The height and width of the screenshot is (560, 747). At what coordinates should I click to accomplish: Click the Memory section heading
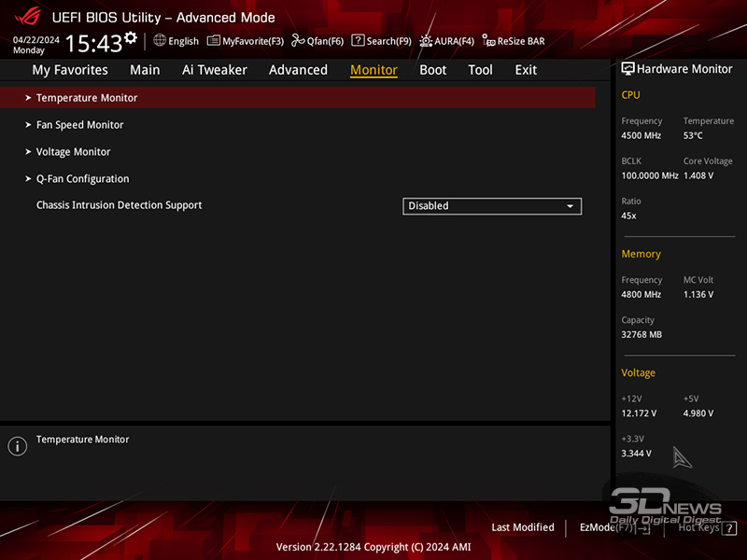641,254
